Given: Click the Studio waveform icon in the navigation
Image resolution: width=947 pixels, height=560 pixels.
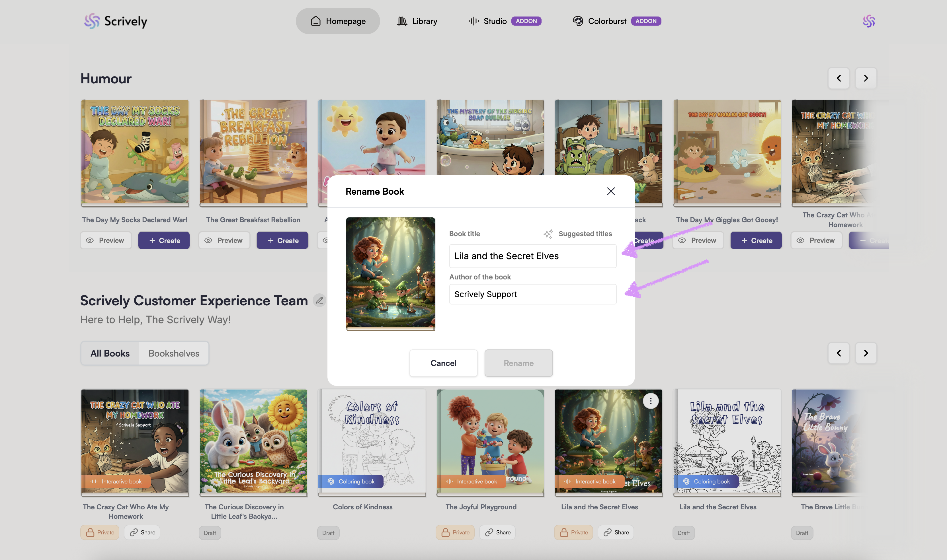Looking at the screenshot, I should click(x=473, y=21).
